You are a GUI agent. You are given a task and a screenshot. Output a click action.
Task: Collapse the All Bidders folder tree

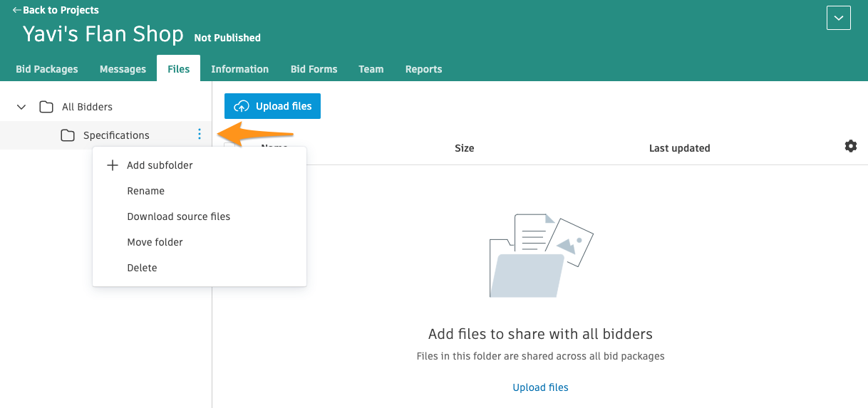click(21, 107)
